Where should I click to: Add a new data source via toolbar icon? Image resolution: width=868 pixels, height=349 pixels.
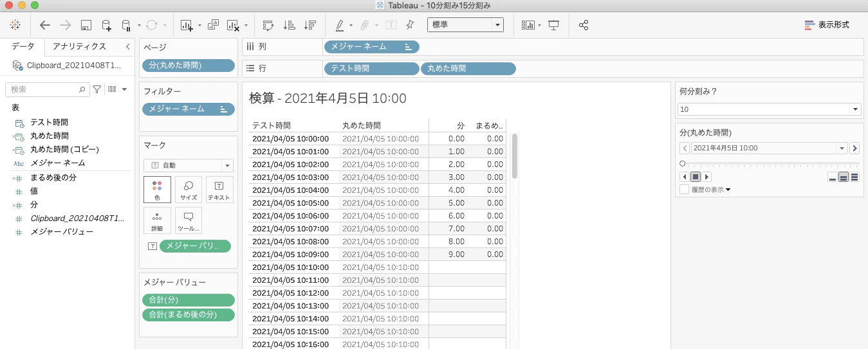coord(106,25)
